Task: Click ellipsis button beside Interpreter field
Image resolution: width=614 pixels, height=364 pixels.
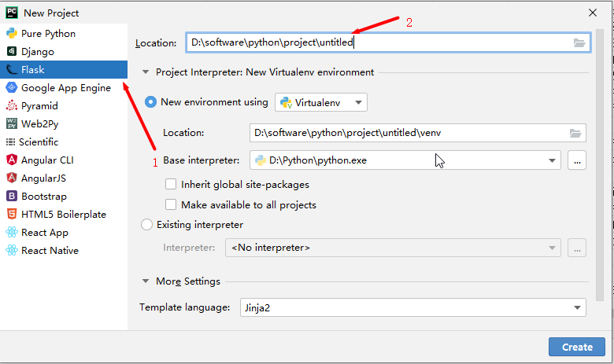Action: (577, 248)
